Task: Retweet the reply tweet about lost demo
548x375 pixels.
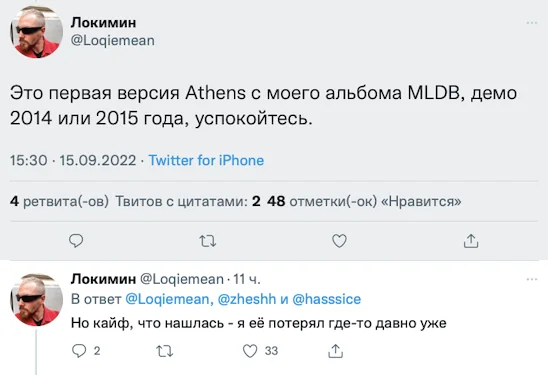Action: point(165,351)
